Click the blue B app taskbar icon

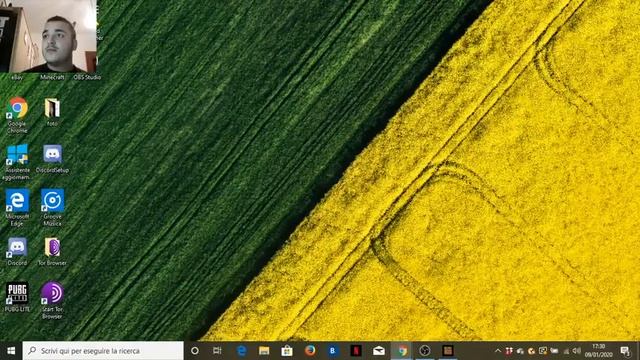pyautogui.click(x=333, y=351)
